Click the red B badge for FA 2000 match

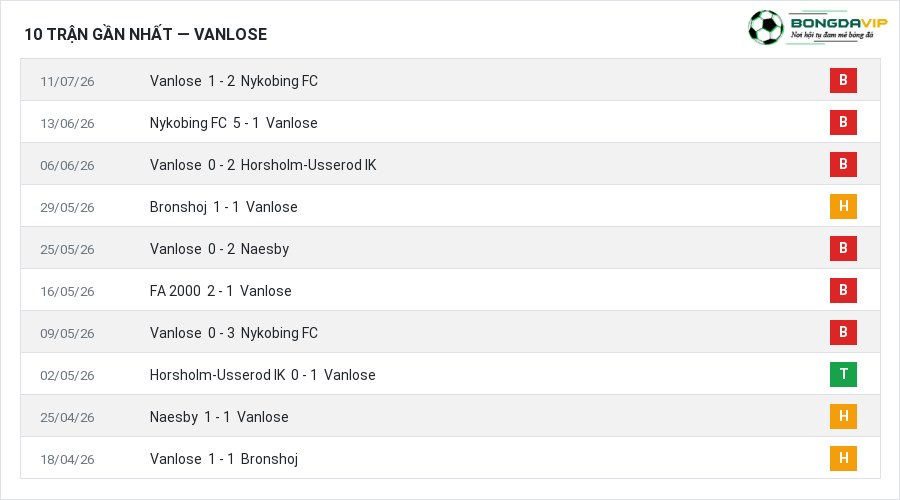pyautogui.click(x=843, y=290)
